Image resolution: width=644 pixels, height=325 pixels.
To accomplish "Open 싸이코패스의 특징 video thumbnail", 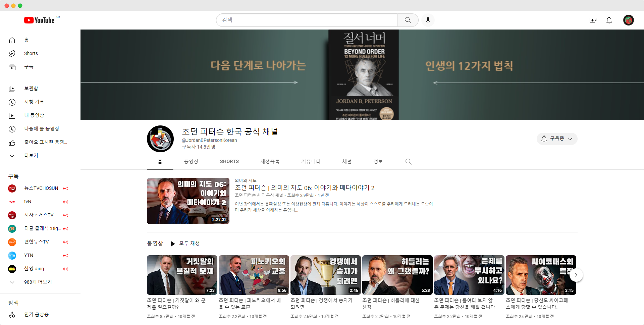I will pyautogui.click(x=541, y=275).
